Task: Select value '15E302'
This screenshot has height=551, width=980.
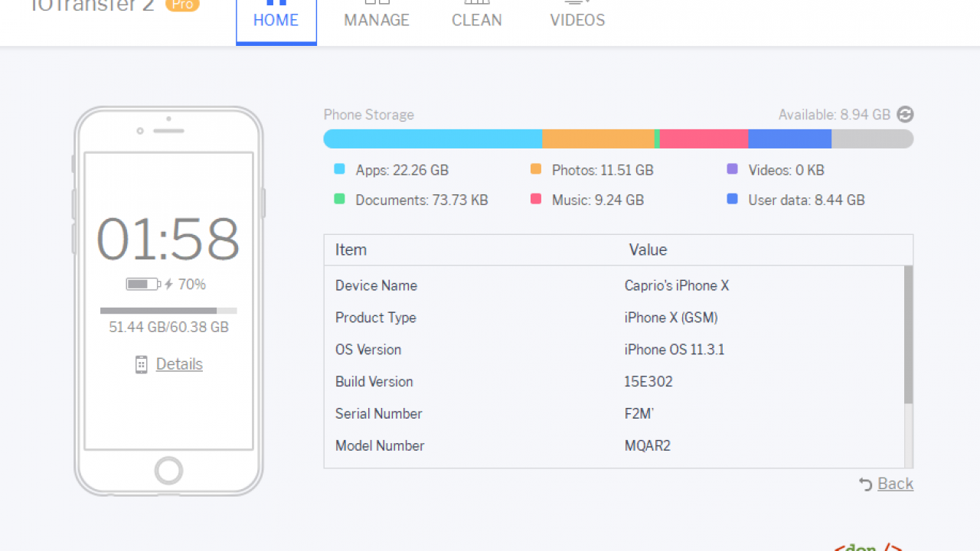Action: (648, 382)
